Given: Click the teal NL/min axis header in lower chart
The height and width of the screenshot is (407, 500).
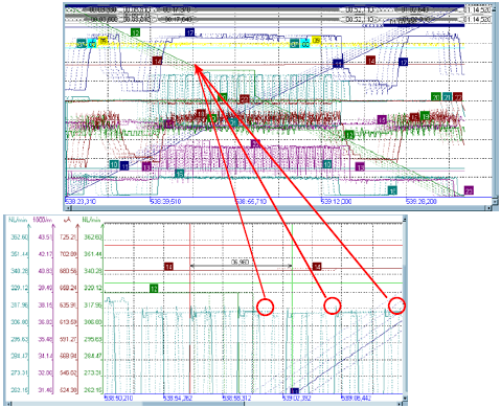Looking at the screenshot, I should pyautogui.click(x=18, y=220).
